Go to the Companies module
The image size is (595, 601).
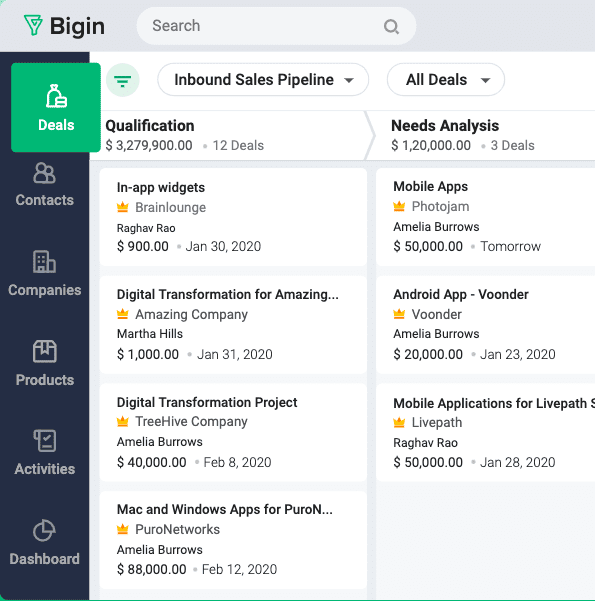click(x=44, y=274)
